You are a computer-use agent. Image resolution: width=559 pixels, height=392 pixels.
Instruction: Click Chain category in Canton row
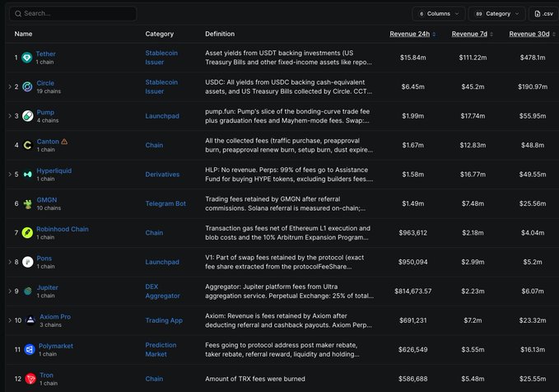click(x=154, y=145)
